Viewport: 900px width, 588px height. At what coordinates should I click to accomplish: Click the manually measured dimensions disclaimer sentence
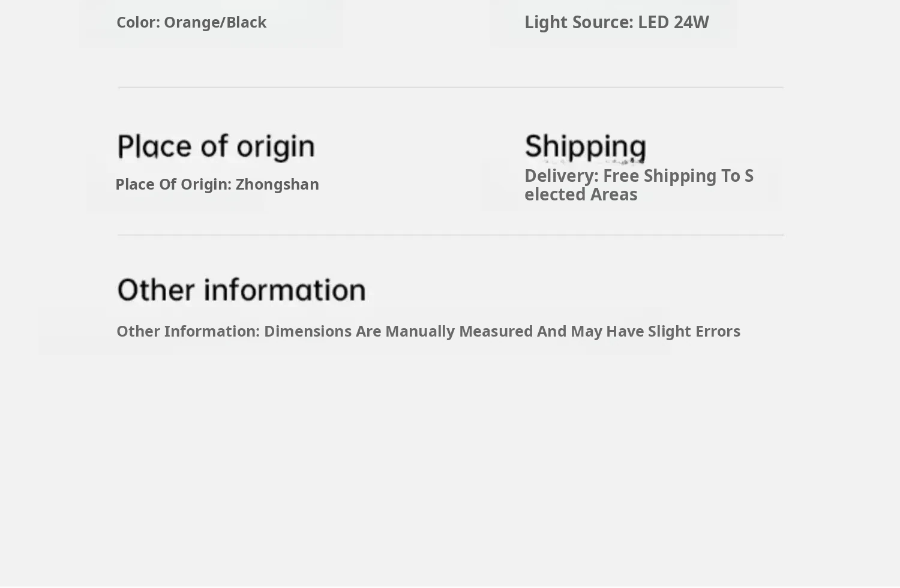[428, 331]
